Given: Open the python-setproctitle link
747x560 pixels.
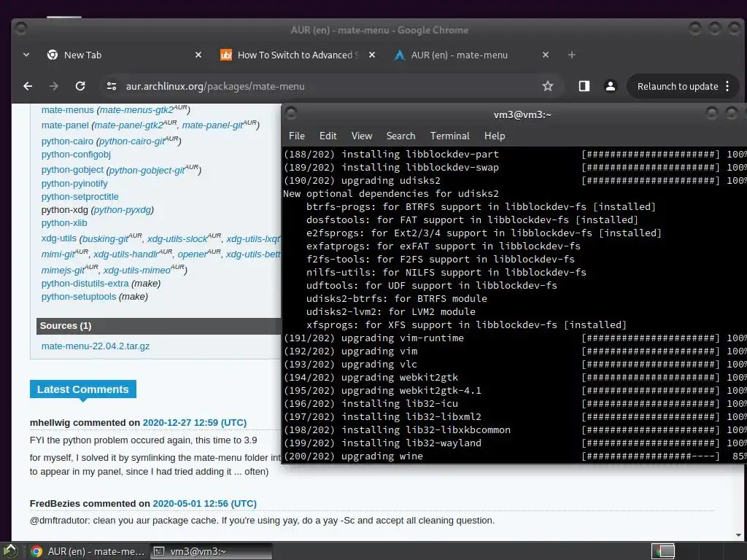Looking at the screenshot, I should (x=80, y=197).
